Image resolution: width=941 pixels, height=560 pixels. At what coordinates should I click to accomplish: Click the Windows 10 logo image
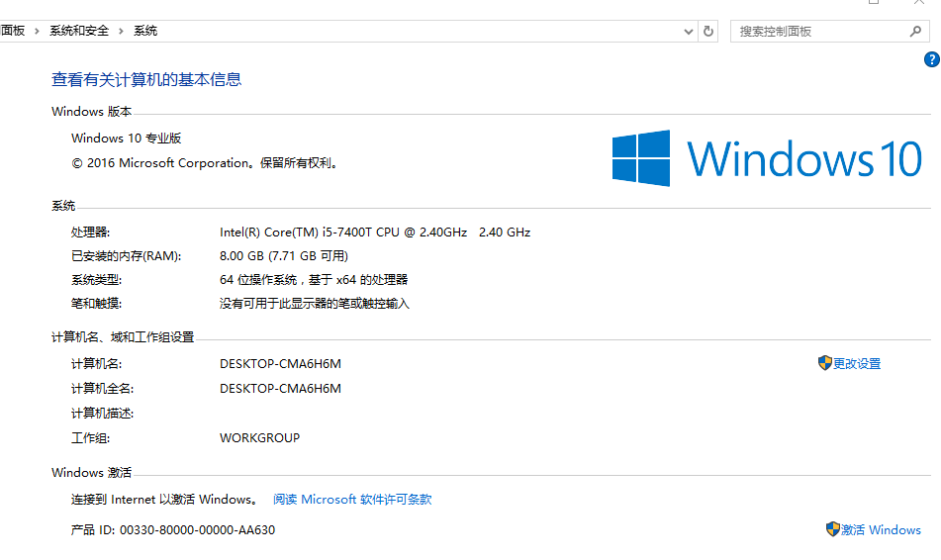[x=767, y=158]
